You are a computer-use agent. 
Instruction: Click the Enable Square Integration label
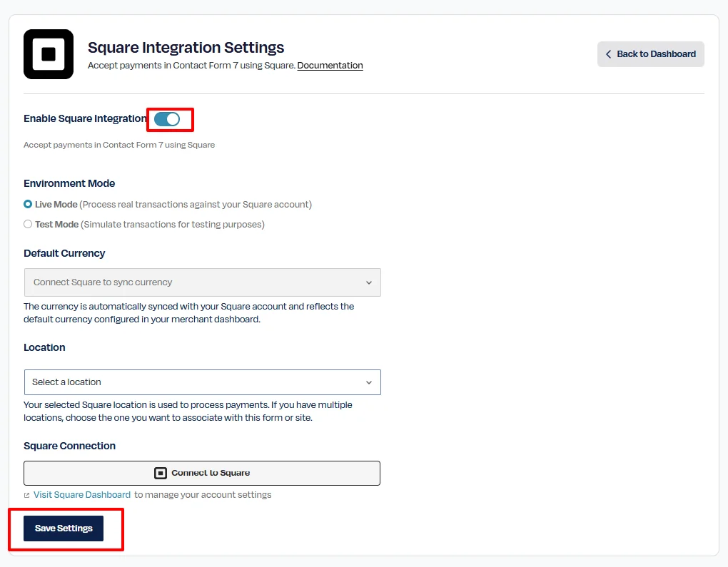(85, 118)
